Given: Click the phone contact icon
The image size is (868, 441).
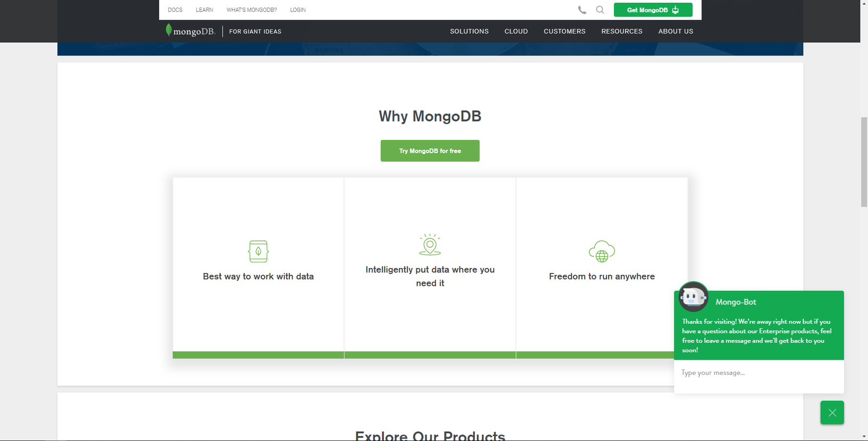Looking at the screenshot, I should point(582,10).
